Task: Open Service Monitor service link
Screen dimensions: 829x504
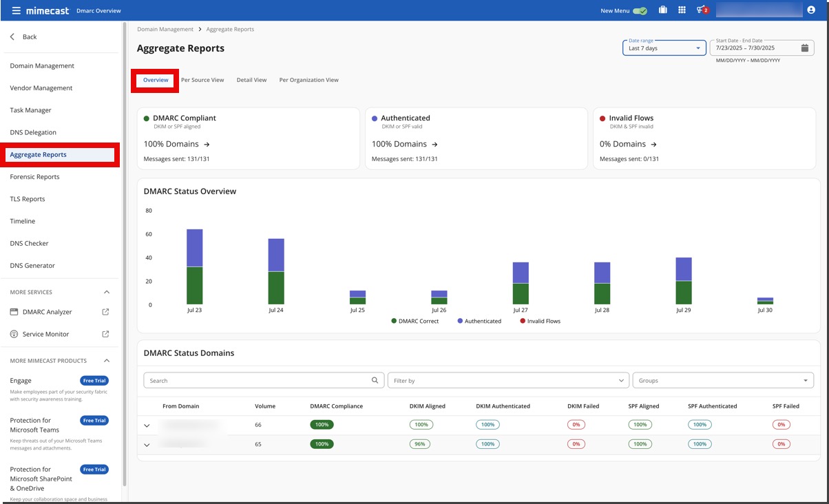Action: click(x=46, y=334)
